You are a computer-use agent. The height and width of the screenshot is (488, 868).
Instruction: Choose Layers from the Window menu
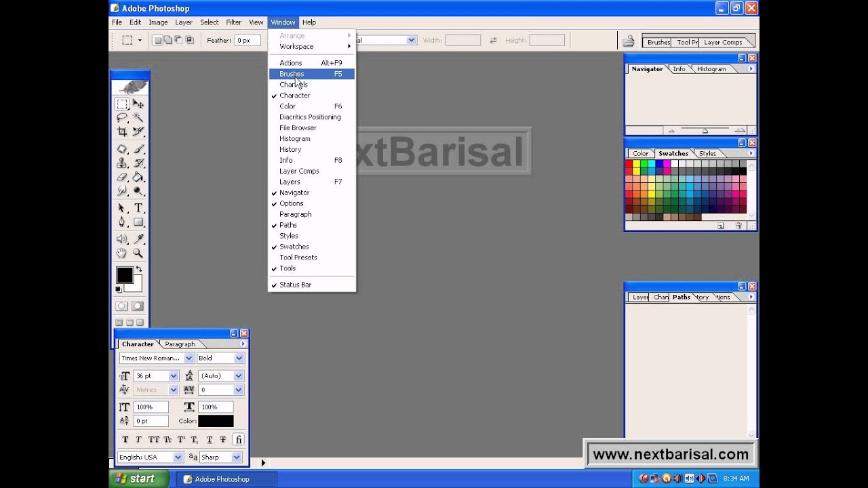pos(312,182)
